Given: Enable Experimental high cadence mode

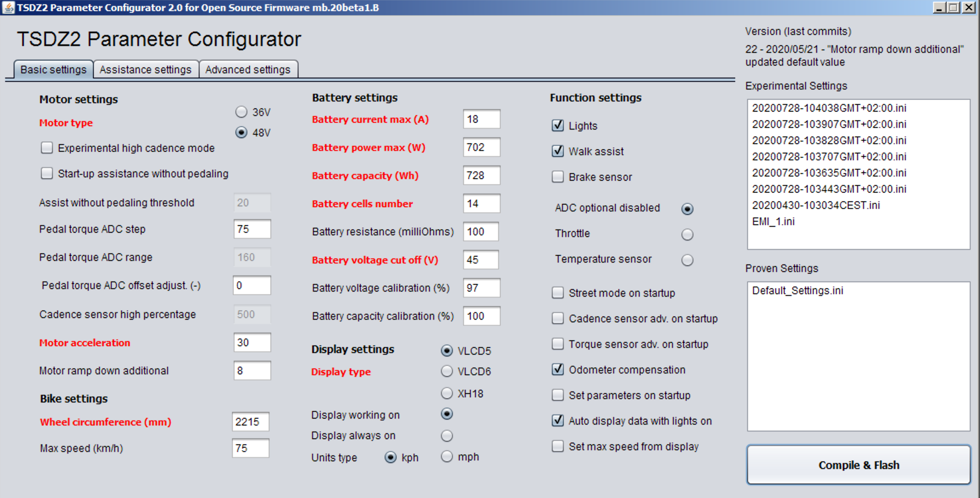Looking at the screenshot, I should point(128,148).
